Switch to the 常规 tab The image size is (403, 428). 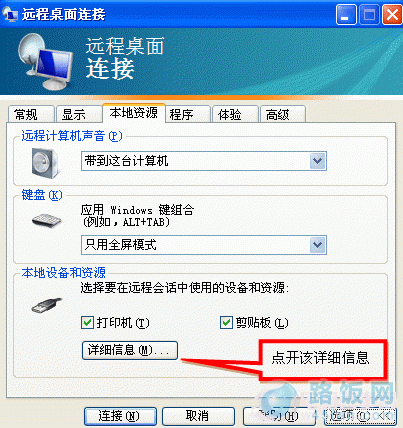tap(31, 114)
